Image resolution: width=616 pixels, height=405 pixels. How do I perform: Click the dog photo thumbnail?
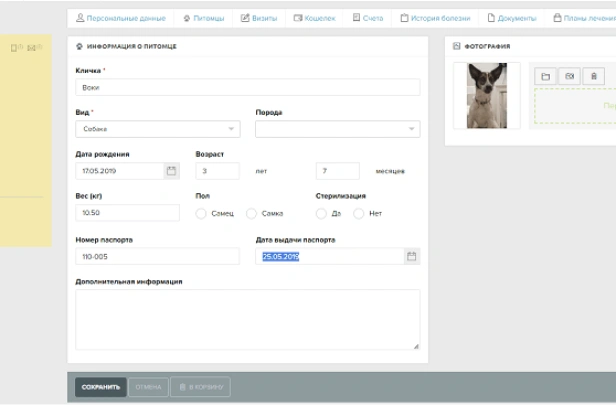click(487, 96)
